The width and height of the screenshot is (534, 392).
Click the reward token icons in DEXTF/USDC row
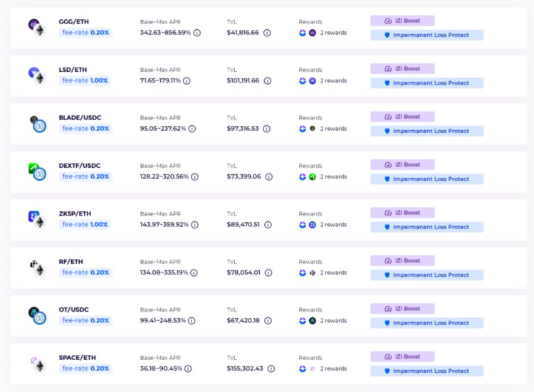[308, 176]
